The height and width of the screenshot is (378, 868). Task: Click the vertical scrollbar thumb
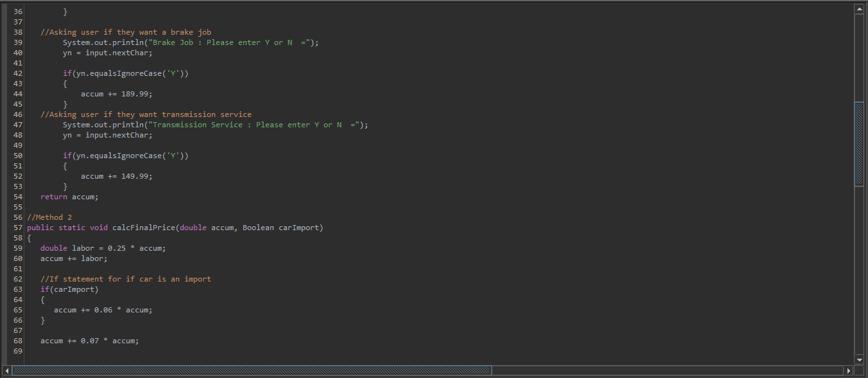(860, 145)
